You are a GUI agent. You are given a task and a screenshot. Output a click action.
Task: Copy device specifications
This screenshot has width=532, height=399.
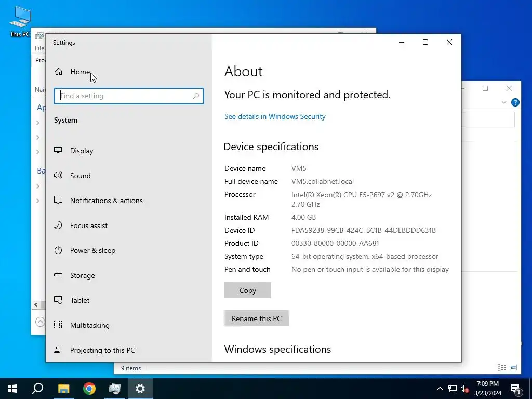click(248, 290)
